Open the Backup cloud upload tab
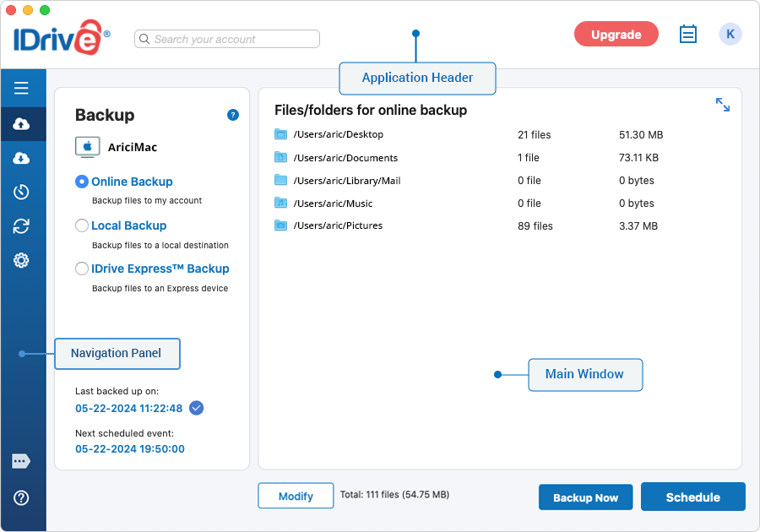Screen dimensions: 760x532 (x=21, y=124)
